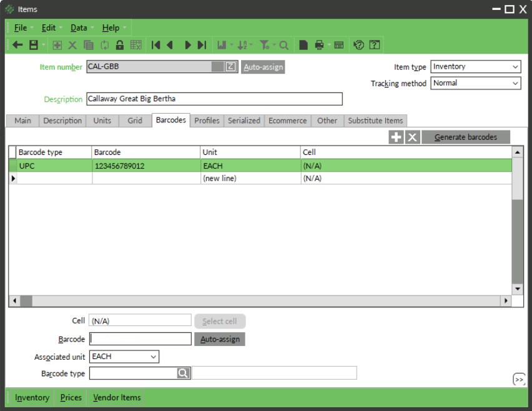The image size is (532, 411).
Task: Switch to the Description tab
Action: [62, 121]
